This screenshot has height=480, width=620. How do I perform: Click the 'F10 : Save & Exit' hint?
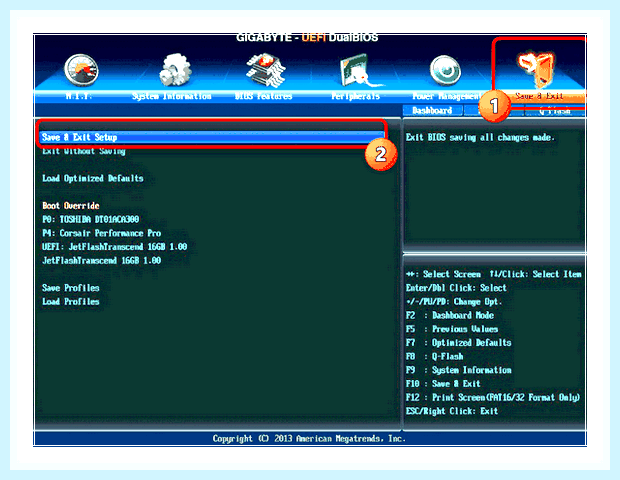(x=443, y=384)
